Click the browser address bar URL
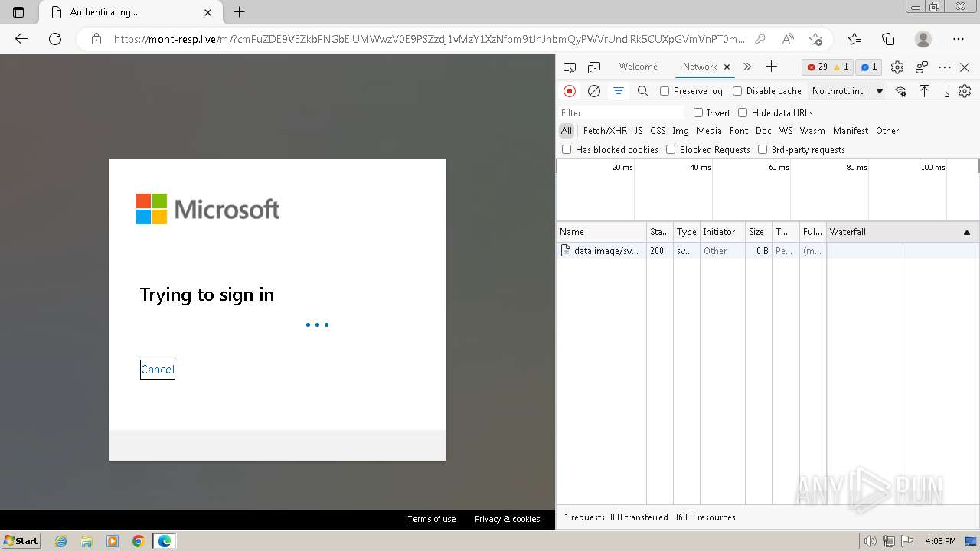The height and width of the screenshot is (551, 980). click(429, 39)
